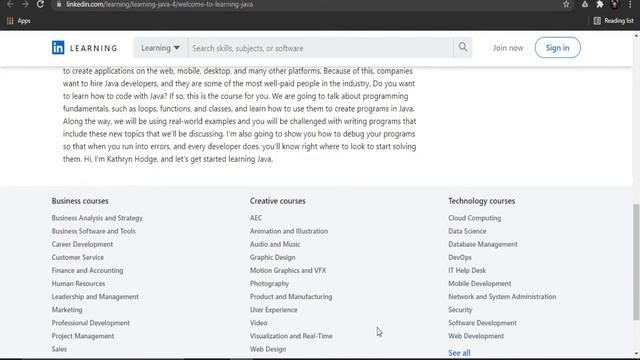640x360 pixels.
Task: Open Photography courses
Action: [x=269, y=283]
